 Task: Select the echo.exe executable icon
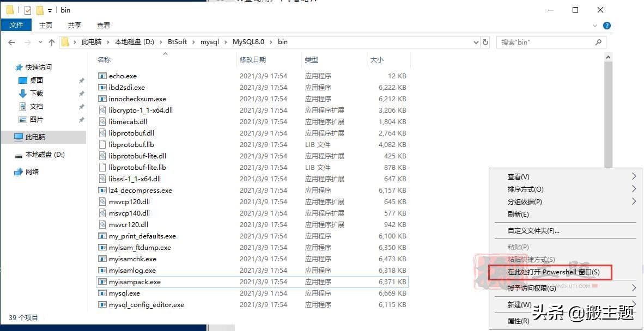click(x=102, y=76)
